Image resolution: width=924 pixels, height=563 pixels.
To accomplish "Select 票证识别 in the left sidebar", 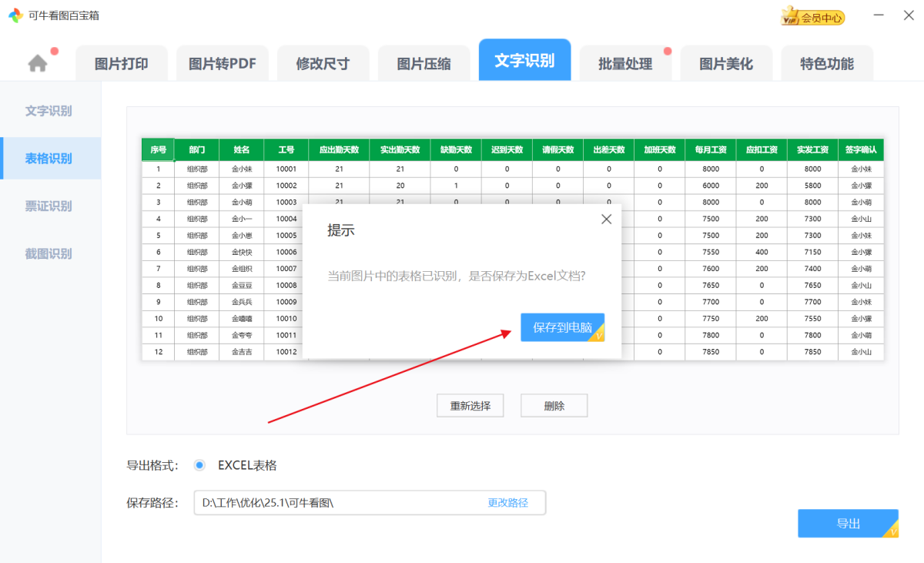I will (x=50, y=206).
